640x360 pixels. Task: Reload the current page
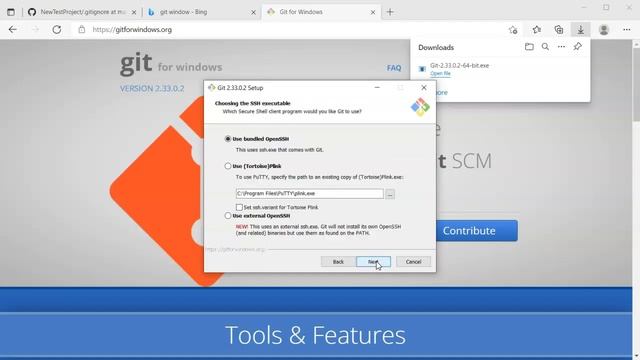coord(57,29)
